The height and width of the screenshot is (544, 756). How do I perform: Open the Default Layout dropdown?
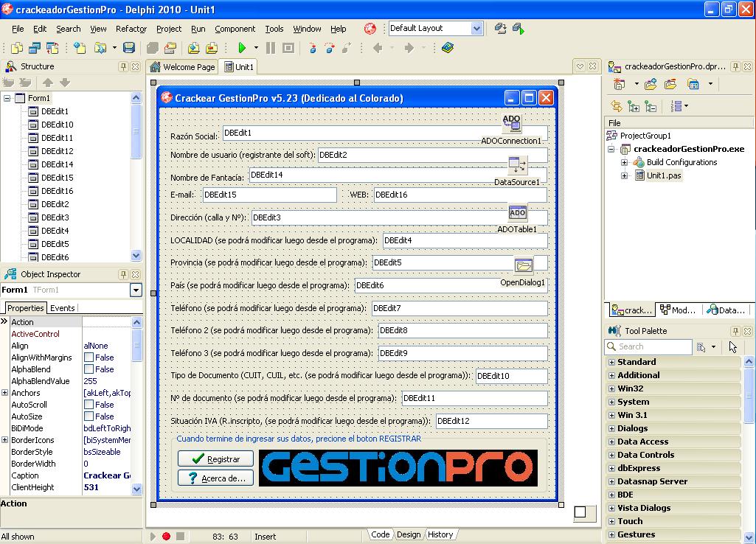point(476,29)
